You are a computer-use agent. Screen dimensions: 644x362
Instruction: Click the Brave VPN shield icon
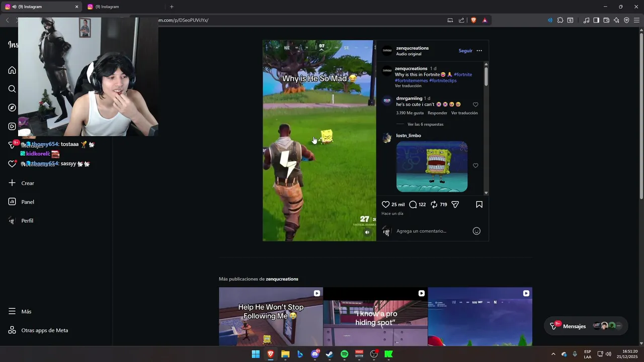626,20
